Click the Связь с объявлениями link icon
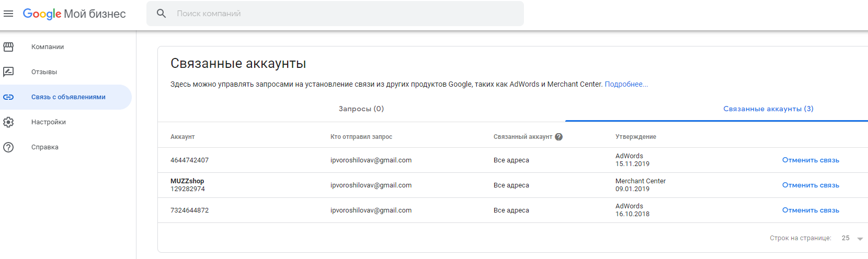The image size is (868, 259). coord(8,97)
